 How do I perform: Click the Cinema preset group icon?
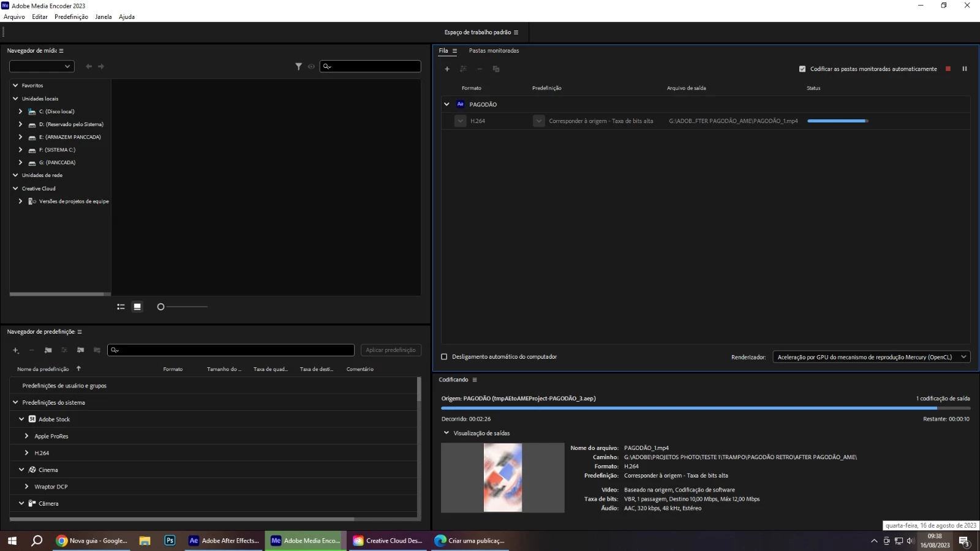(32, 470)
